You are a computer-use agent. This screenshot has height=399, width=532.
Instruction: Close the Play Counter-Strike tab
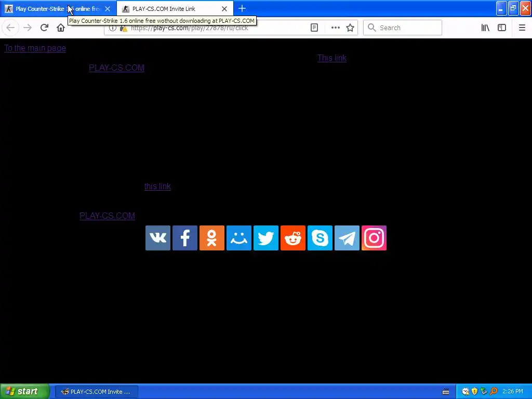point(108,9)
